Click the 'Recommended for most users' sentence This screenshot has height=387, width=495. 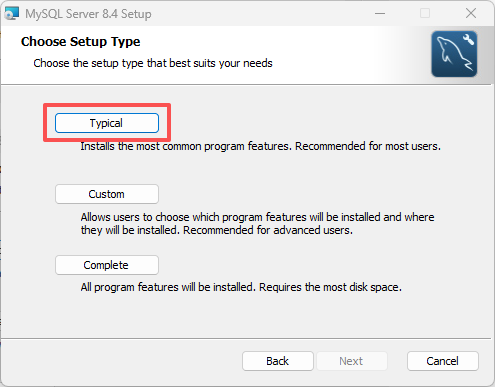point(368,146)
